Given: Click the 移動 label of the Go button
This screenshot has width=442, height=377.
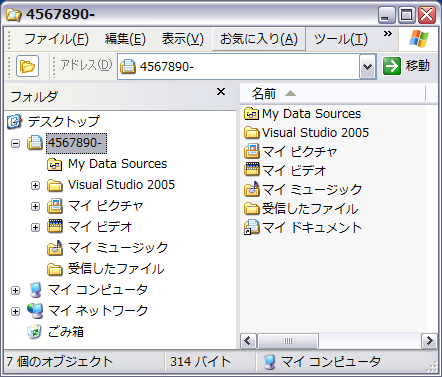Looking at the screenshot, I should pyautogui.click(x=418, y=66).
